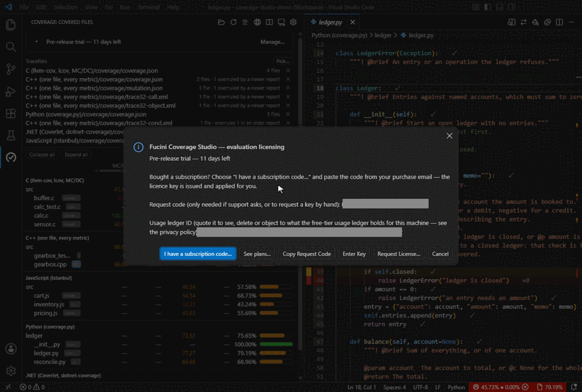Open the Coverage checkmark view
582x392 pixels.
10,157
